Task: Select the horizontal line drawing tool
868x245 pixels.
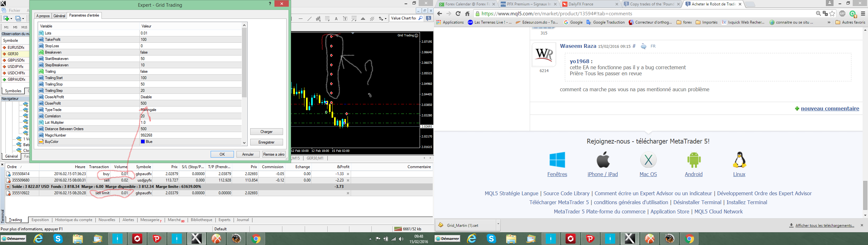Action: click(301, 19)
